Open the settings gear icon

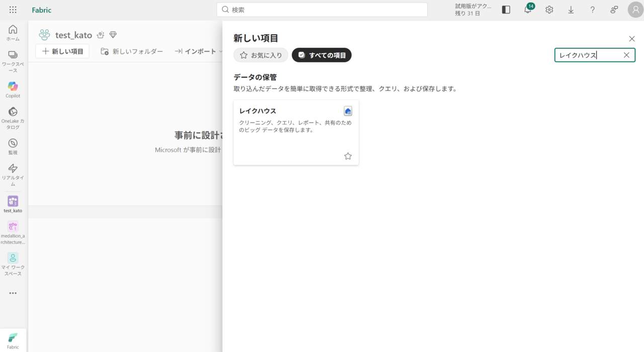pyautogui.click(x=549, y=10)
